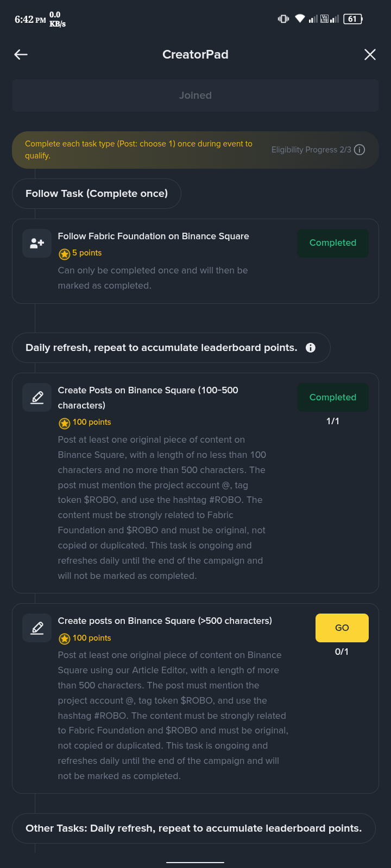Tap the back arrow icon
The width and height of the screenshot is (391, 868).
point(21,54)
